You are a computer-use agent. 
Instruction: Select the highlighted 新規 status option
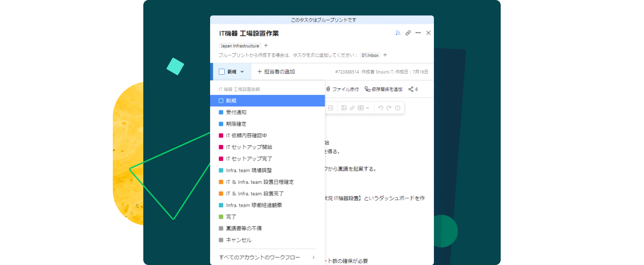[268, 101]
